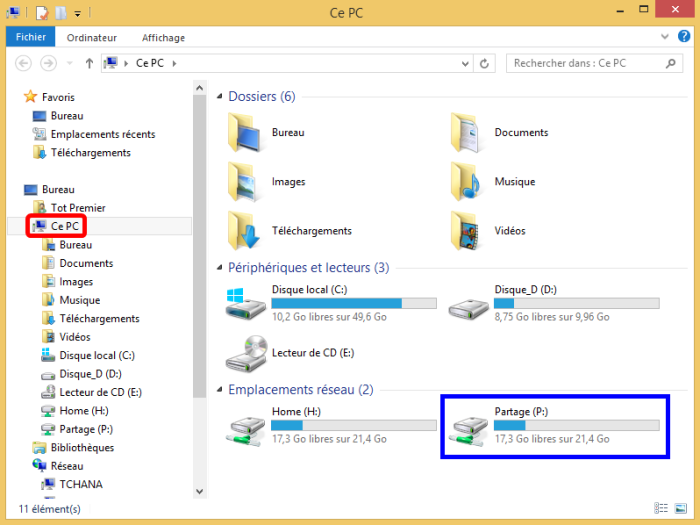700x525 pixels.
Task: Select Lecteur de CD (E:) drive
Action: (290, 353)
